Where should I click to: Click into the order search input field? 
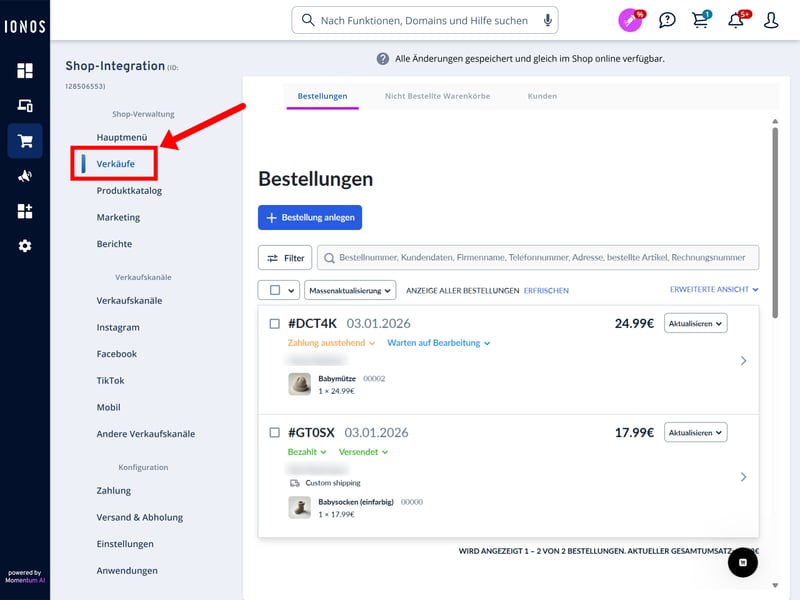point(545,258)
